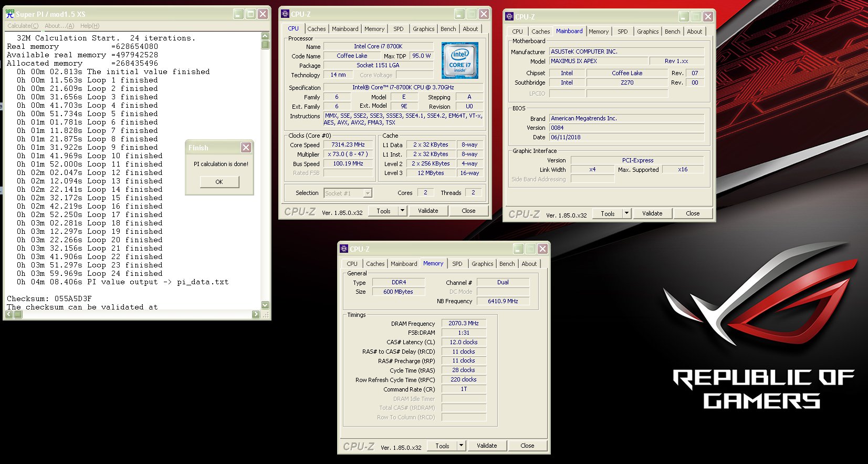Viewport: 868px width, 464px height.
Task: Click Southbridge Z270 field
Action: point(627,83)
